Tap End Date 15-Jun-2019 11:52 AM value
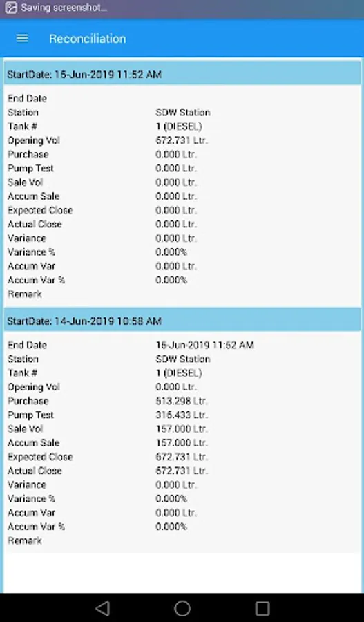Image resolution: width=364 pixels, height=622 pixels. click(x=204, y=345)
